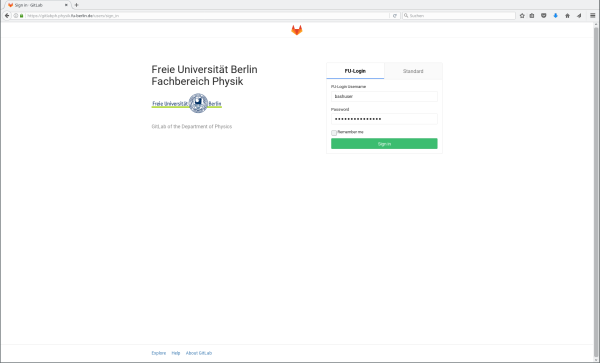The width and height of the screenshot is (600, 363).
Task: Click the browser URL address field
Action: [207, 16]
